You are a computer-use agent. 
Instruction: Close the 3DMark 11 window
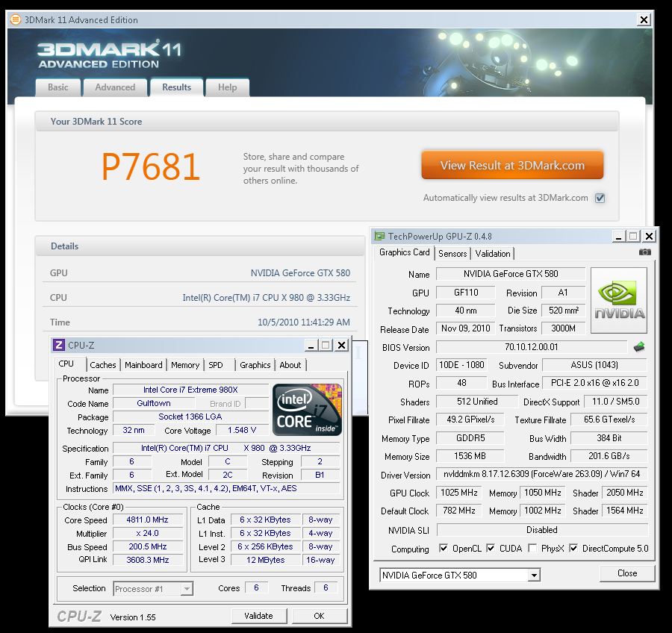[x=642, y=20]
